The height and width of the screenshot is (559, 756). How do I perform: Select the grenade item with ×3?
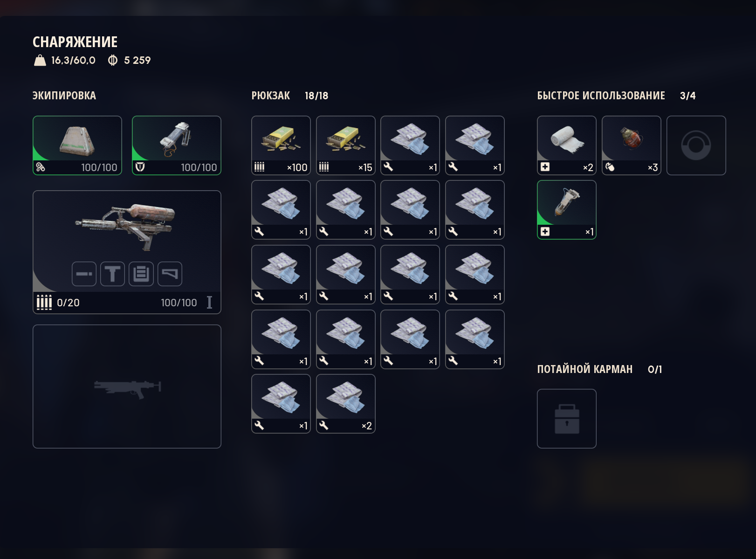coord(632,145)
